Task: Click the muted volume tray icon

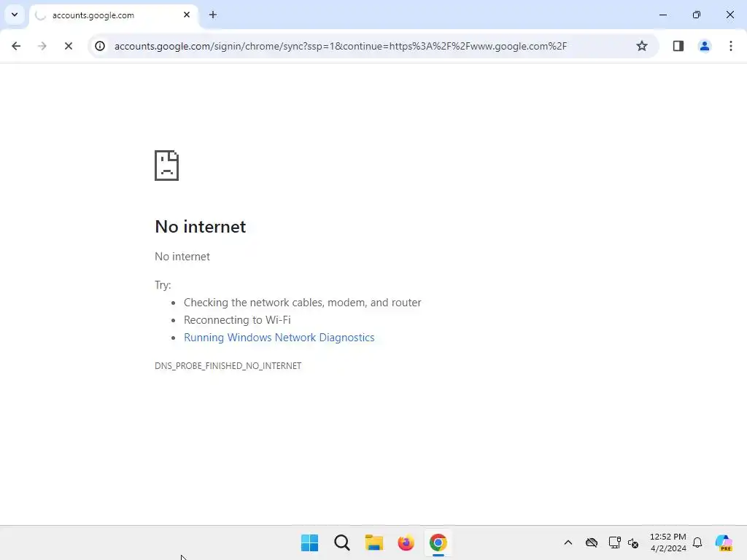Action: point(633,542)
